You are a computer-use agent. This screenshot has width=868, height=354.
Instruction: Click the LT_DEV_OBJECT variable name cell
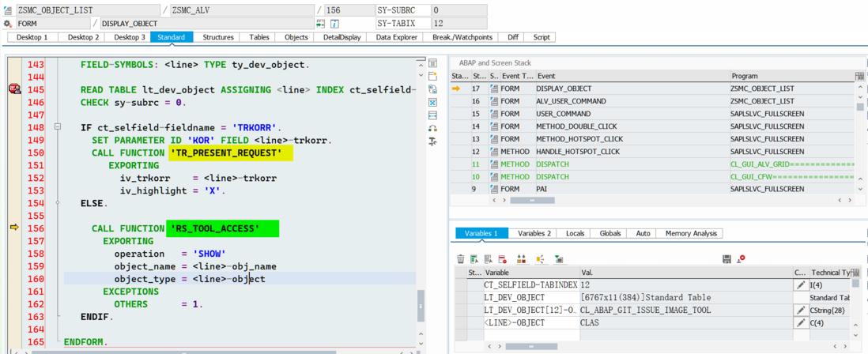(531, 298)
